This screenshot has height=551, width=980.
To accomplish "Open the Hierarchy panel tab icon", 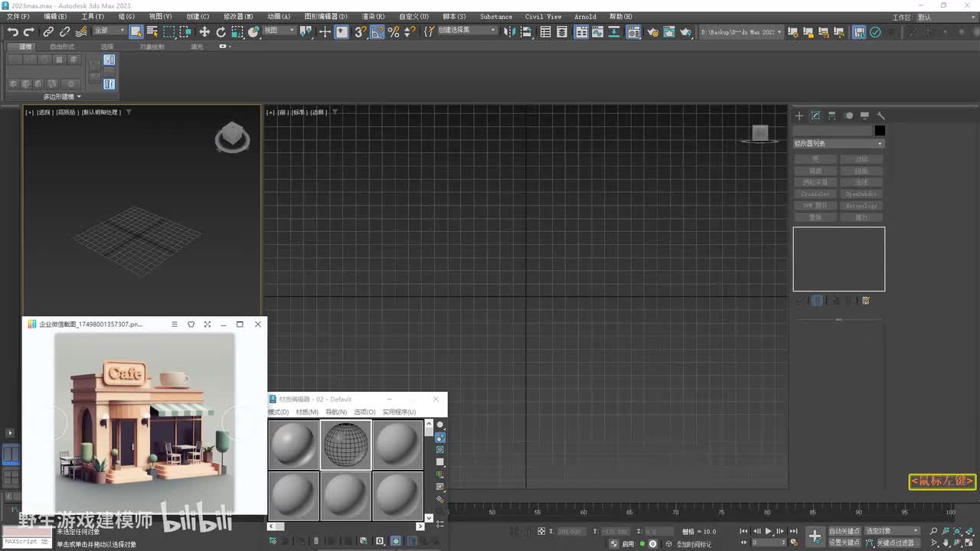I will tap(831, 116).
